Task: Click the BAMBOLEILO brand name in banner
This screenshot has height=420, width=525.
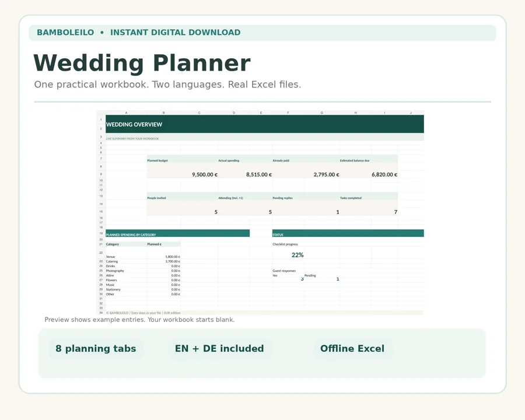Action: pyautogui.click(x=65, y=33)
